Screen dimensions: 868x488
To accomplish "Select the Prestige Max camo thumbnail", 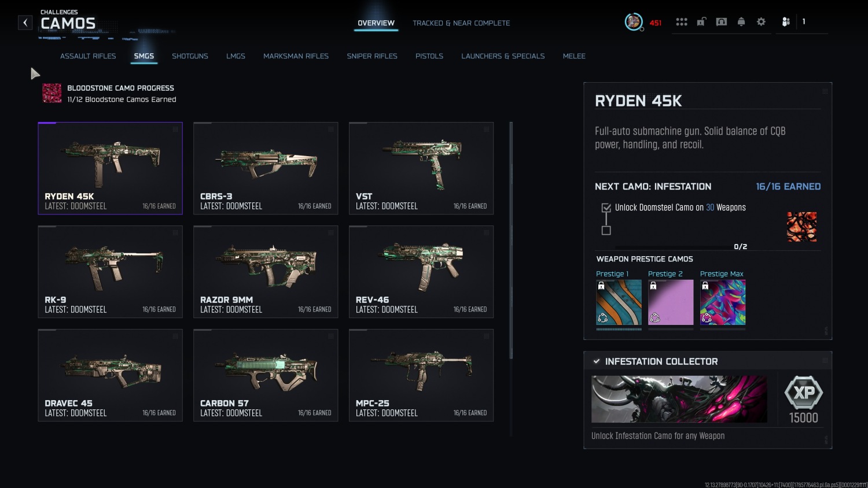I will tap(723, 302).
